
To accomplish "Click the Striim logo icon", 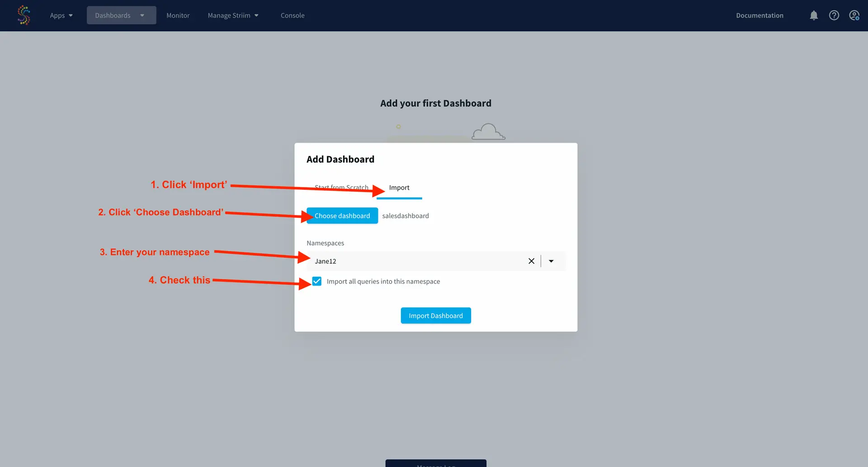I will coord(24,15).
